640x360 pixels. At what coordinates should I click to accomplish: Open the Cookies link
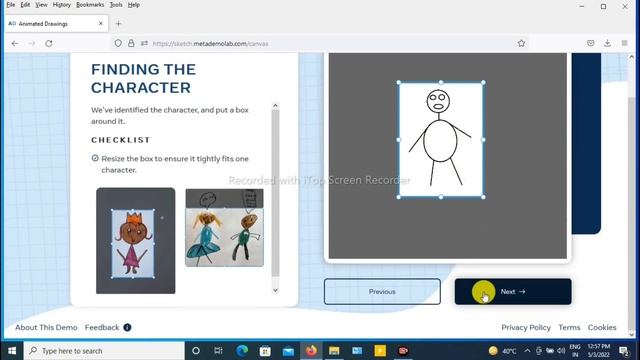602,327
